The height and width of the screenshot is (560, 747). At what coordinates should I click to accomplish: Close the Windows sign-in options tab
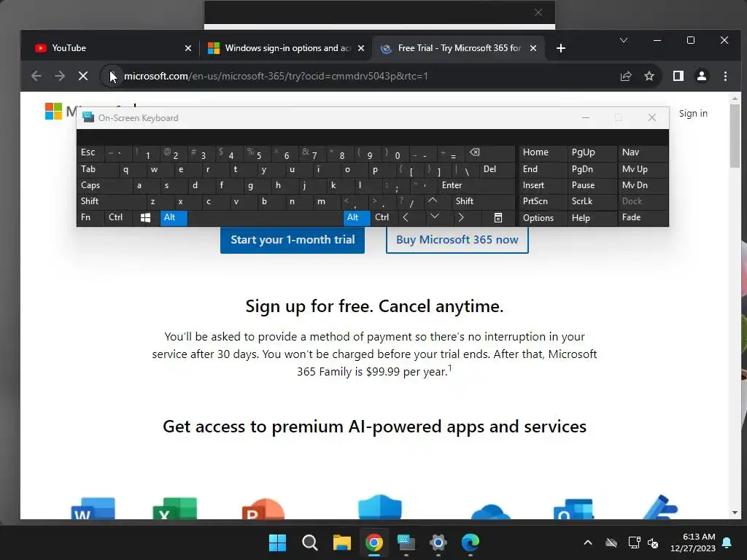click(361, 48)
